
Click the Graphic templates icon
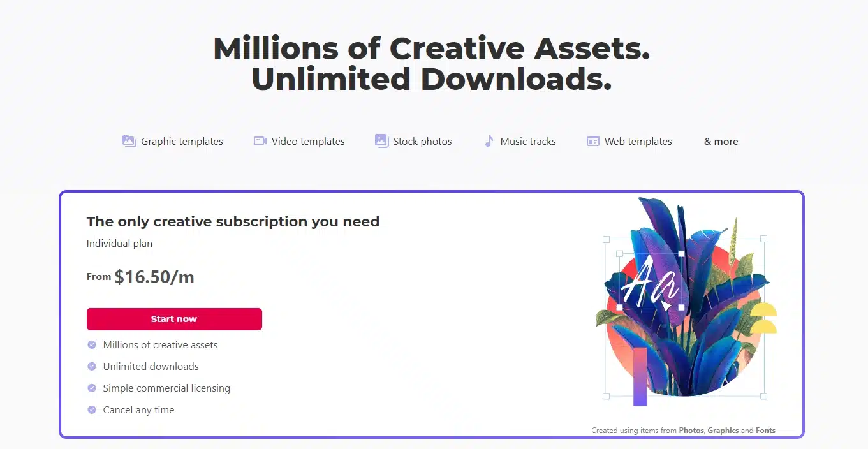[129, 142]
